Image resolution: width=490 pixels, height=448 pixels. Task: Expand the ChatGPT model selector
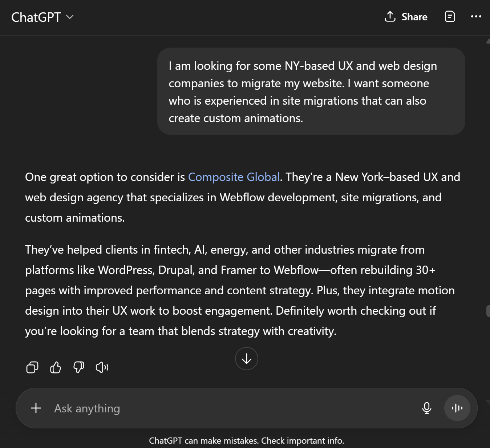(42, 17)
